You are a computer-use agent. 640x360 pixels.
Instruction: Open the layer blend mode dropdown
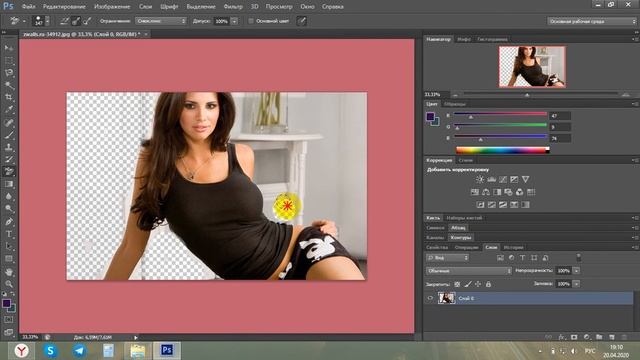click(x=469, y=271)
